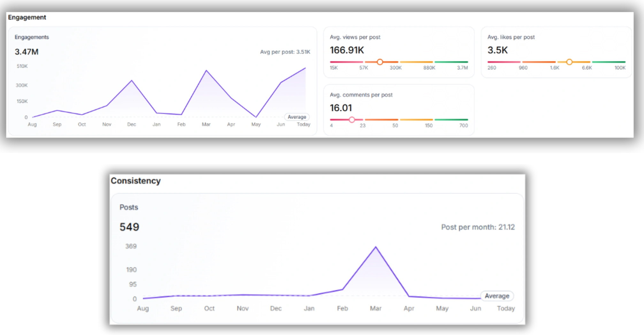Click the "57K" views scale label
The width and height of the screenshot is (644, 335).
pyautogui.click(x=364, y=68)
